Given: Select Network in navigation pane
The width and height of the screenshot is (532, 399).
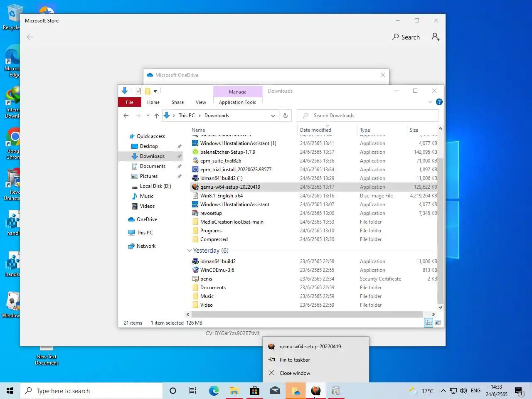Looking at the screenshot, I should pos(146,246).
